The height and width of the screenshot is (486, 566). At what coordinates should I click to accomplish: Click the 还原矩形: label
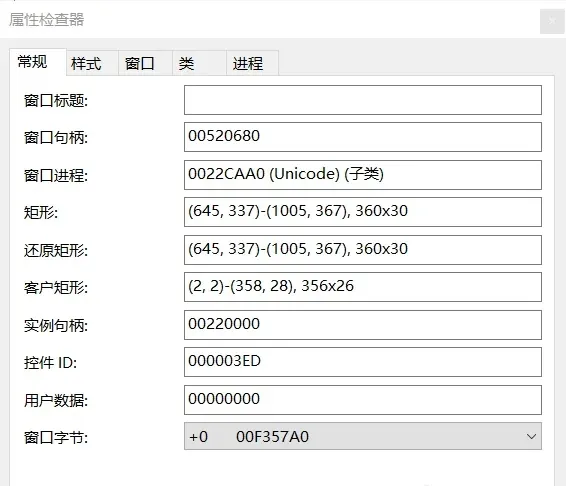click(56, 251)
